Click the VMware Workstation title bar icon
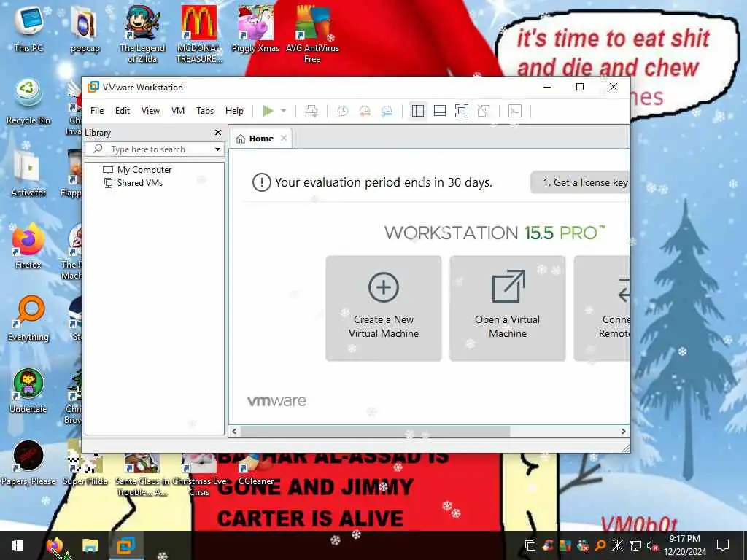The image size is (747, 560). coord(93,87)
